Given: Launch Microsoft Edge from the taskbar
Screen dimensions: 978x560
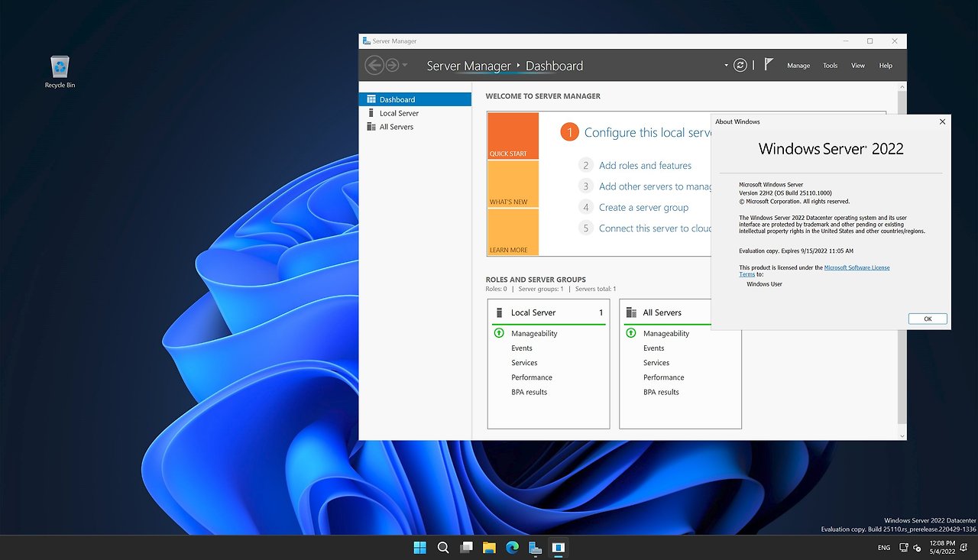Looking at the screenshot, I should click(x=512, y=547).
